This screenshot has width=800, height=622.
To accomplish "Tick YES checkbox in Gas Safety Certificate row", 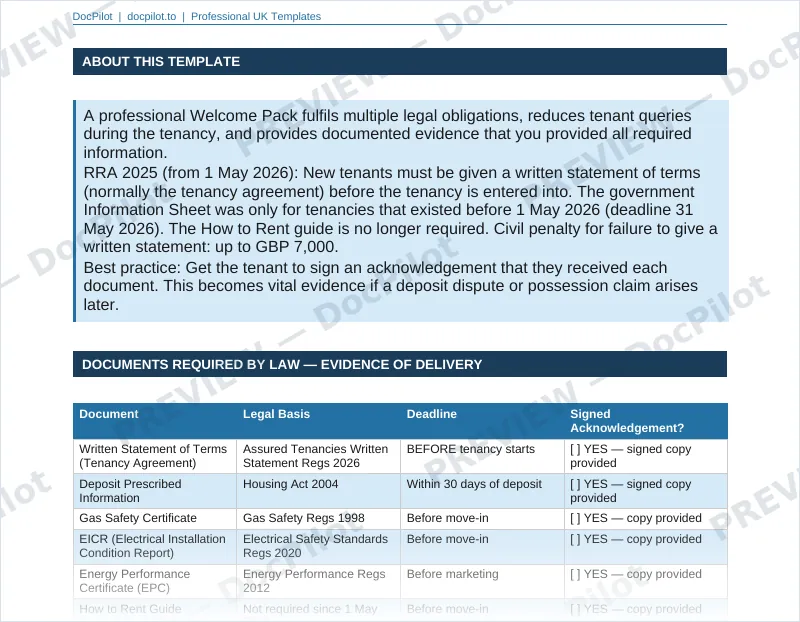I will coord(575,518).
